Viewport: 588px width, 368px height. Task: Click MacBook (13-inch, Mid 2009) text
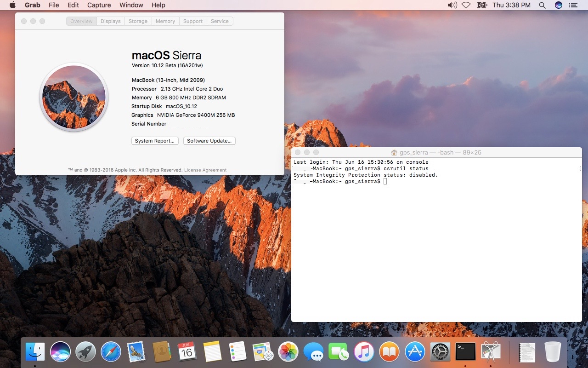coord(168,80)
